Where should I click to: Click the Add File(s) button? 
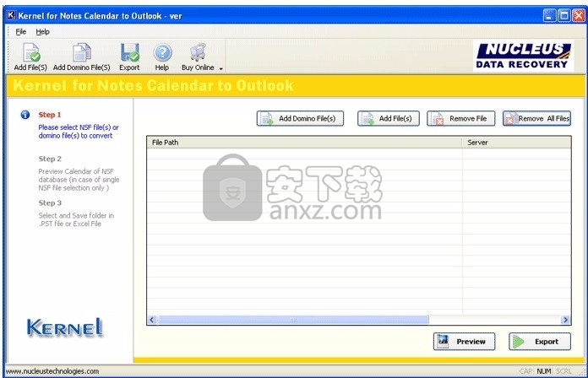coord(388,118)
